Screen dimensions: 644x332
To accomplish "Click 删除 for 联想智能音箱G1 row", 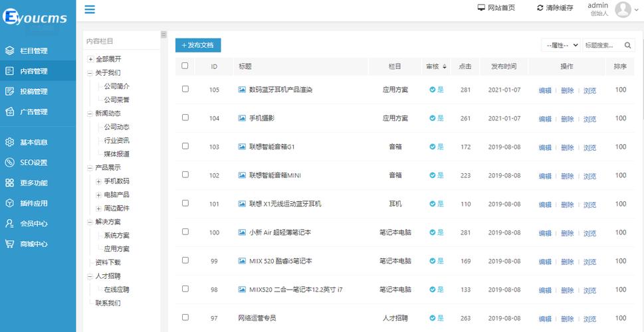I will (567, 147).
